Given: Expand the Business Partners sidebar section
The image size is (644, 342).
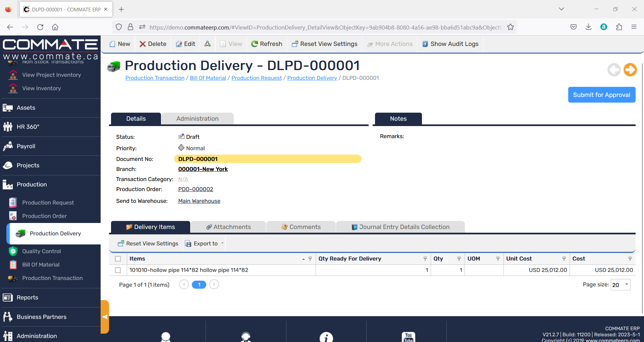Looking at the screenshot, I should click(41, 317).
